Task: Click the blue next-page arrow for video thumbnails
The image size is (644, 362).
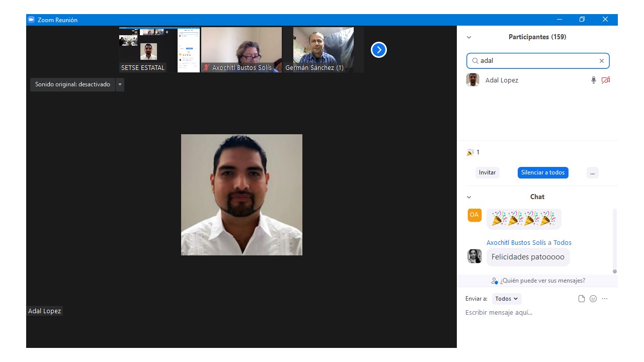Action: [378, 50]
